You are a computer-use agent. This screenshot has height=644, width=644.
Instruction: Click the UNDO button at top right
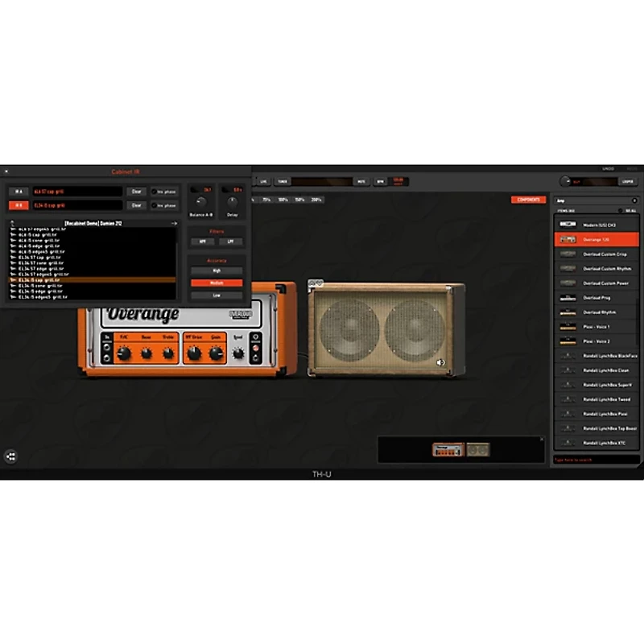pos(609,167)
